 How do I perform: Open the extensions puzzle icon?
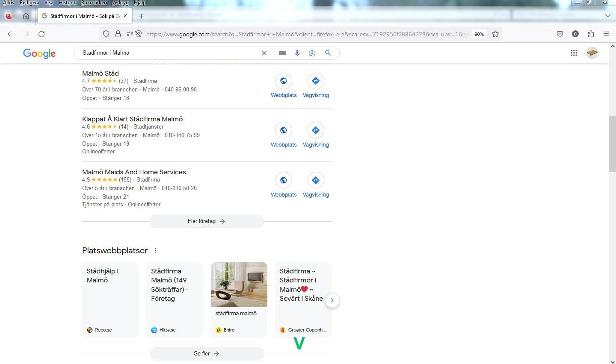(591, 34)
